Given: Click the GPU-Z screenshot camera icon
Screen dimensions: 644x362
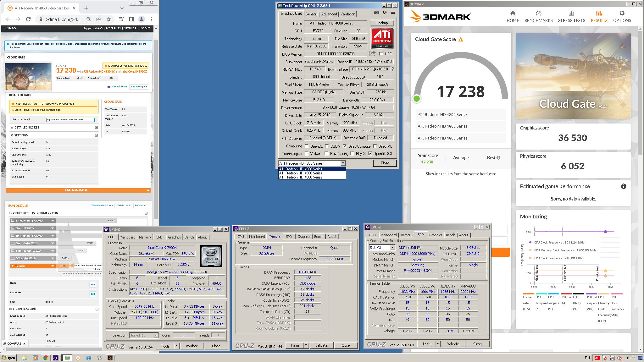Looking at the screenshot, I should tap(376, 13).
